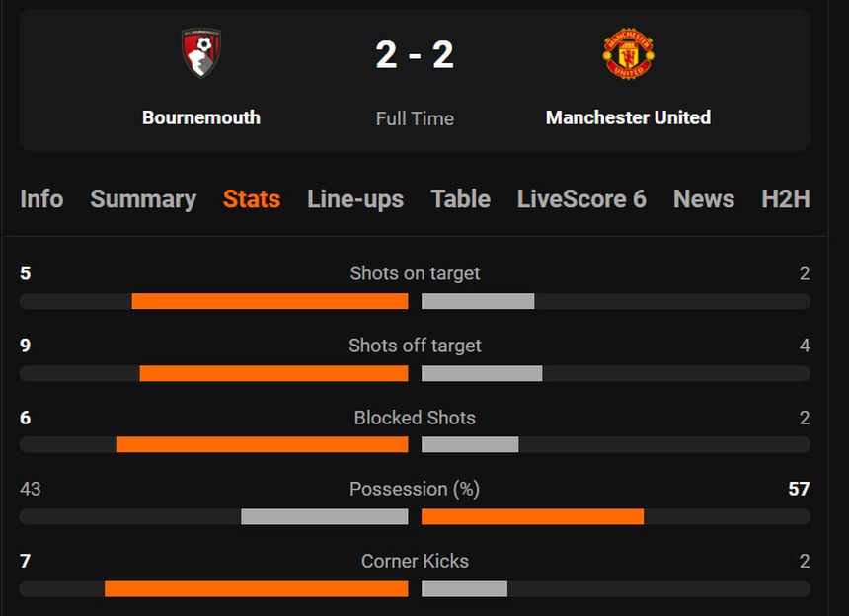
Task: Switch to the Summary tab
Action: pos(143,199)
